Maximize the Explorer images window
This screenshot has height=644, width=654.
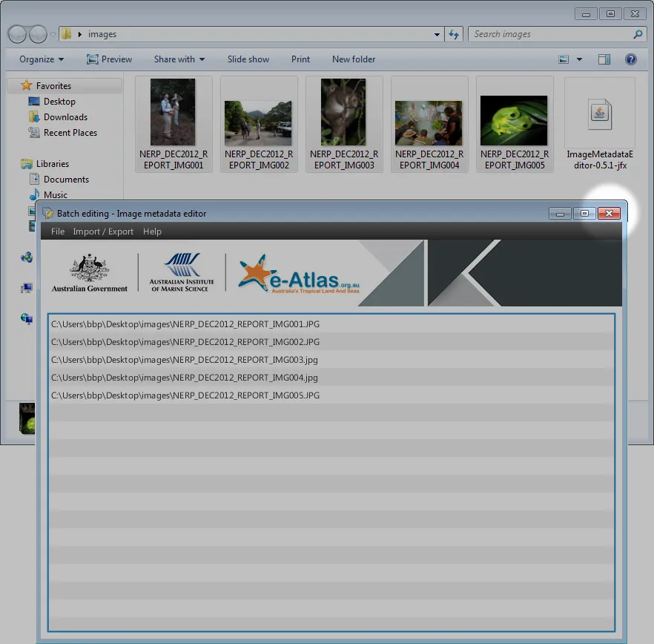(610, 14)
